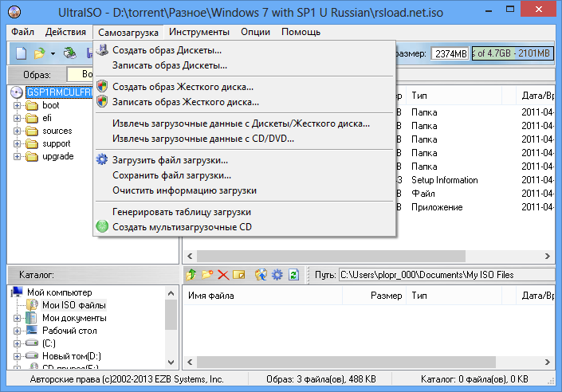The image size is (562, 392).
Task: Choose Записать образ Дискеты menu entry
Action: (245, 65)
